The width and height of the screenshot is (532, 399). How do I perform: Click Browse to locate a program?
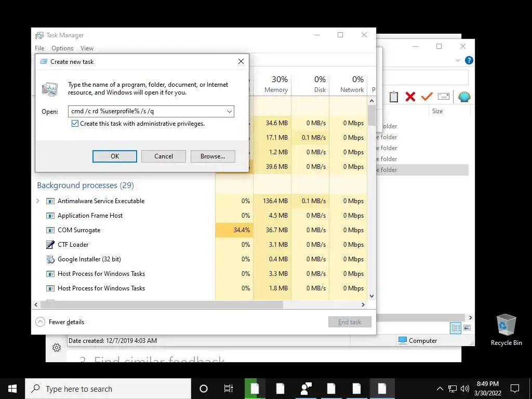(212, 156)
